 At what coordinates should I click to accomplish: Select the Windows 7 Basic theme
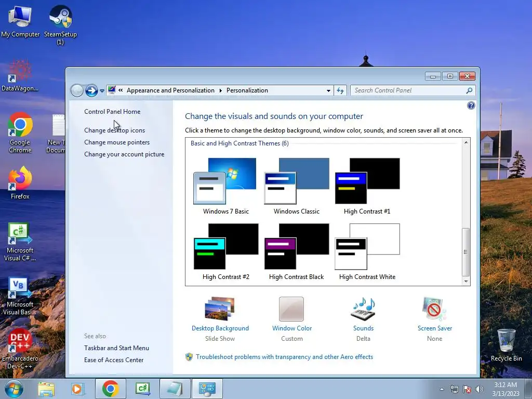pos(225,186)
